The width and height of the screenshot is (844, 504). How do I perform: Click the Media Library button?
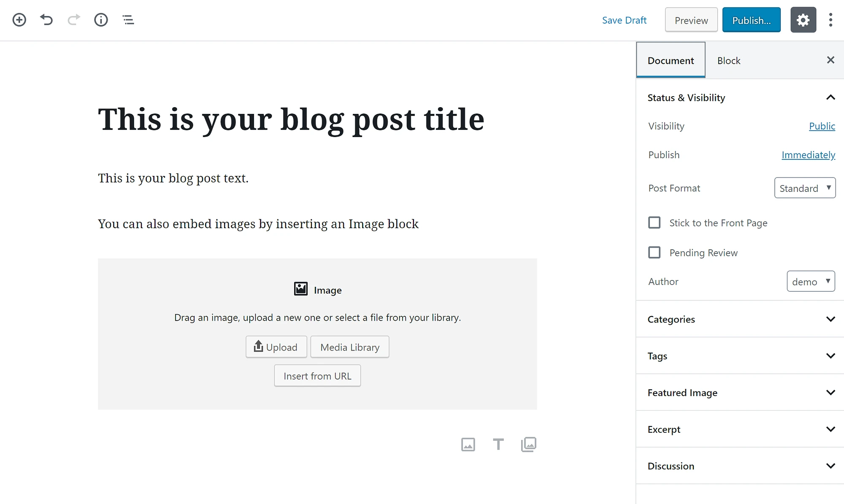349,347
